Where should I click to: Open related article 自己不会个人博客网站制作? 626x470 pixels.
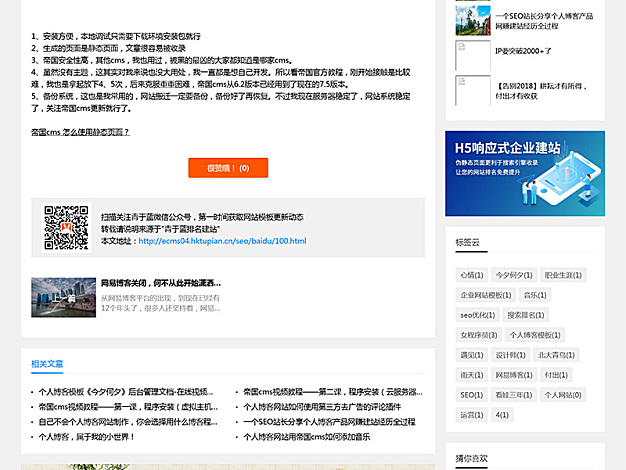[x=128, y=422]
